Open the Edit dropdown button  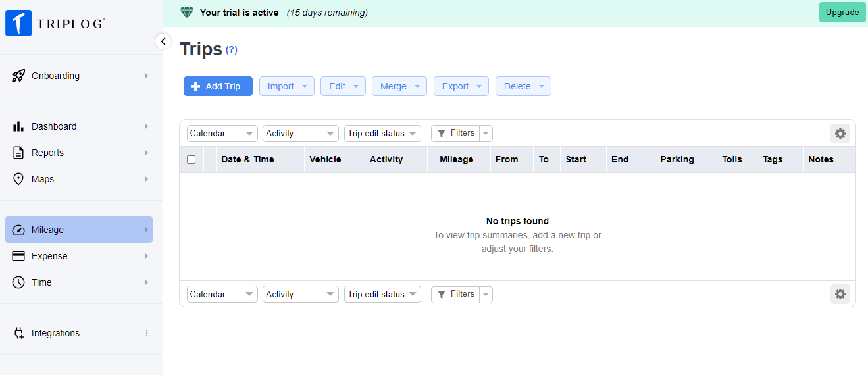(x=343, y=86)
